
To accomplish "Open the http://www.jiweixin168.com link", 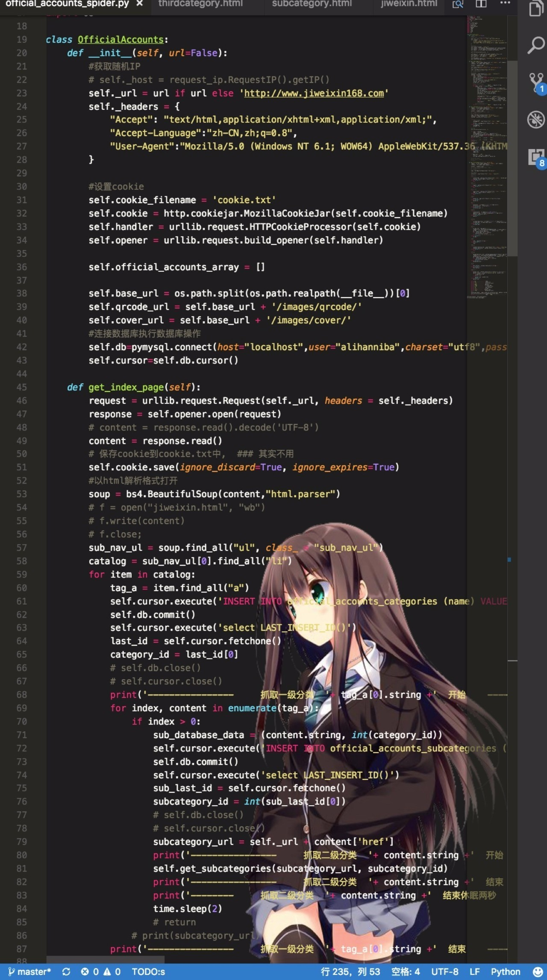I will click(x=314, y=93).
